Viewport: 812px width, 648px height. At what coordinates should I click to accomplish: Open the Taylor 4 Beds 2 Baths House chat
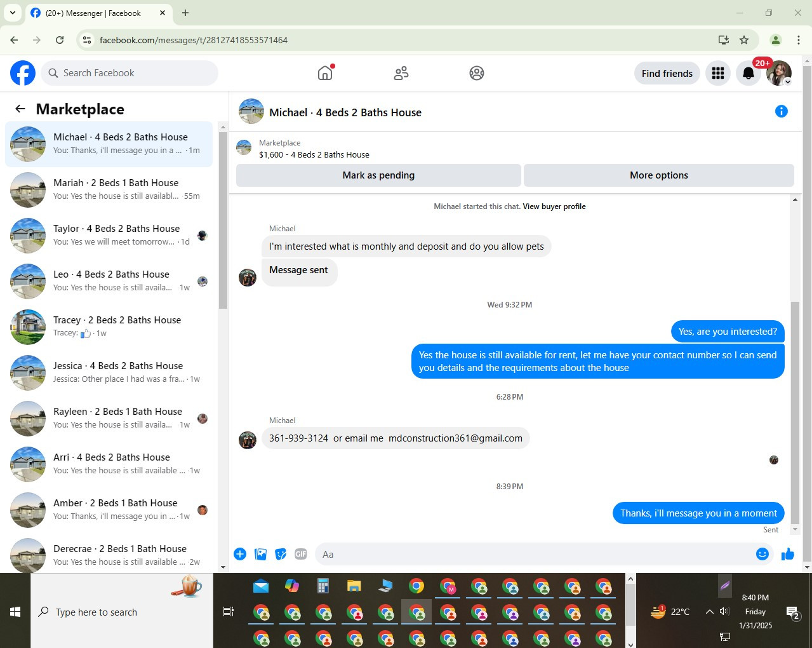point(109,236)
